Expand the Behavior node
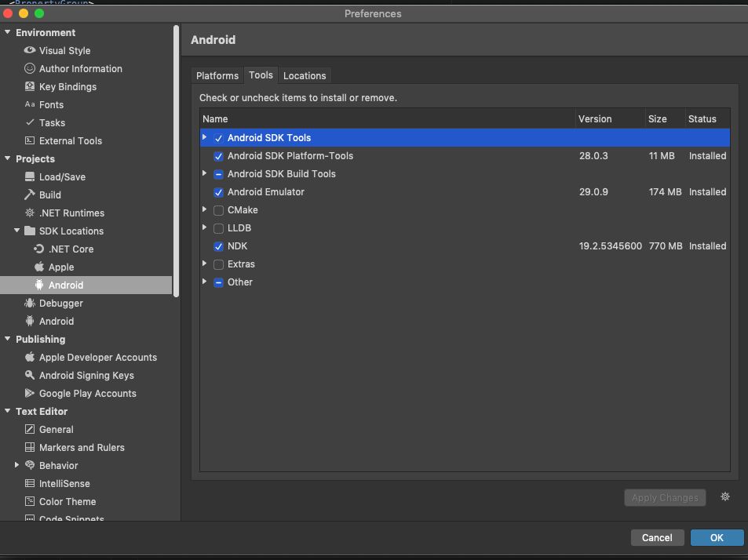Viewport: 748px width, 560px height. click(x=16, y=464)
